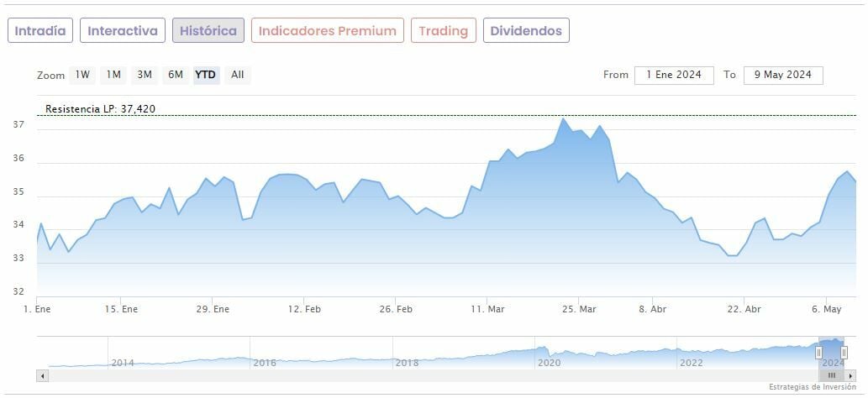
Task: Switch to the Interactiva tab
Action: [x=123, y=31]
